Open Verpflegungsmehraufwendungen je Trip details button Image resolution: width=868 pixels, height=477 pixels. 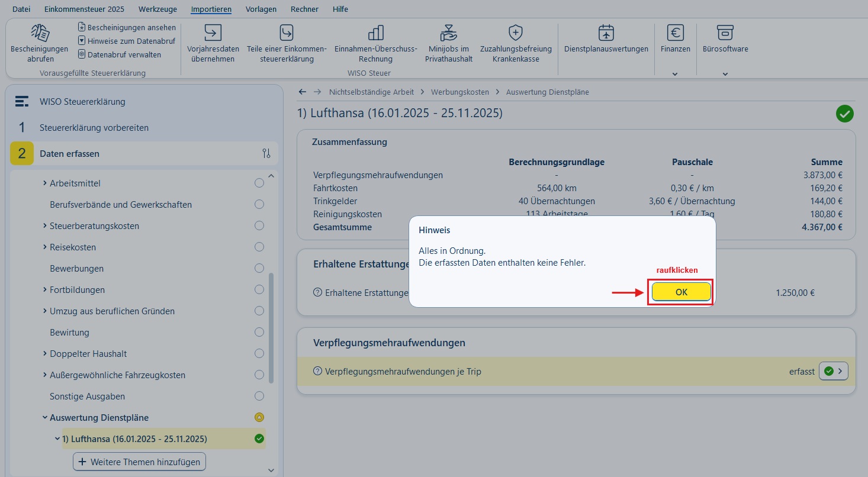point(834,372)
